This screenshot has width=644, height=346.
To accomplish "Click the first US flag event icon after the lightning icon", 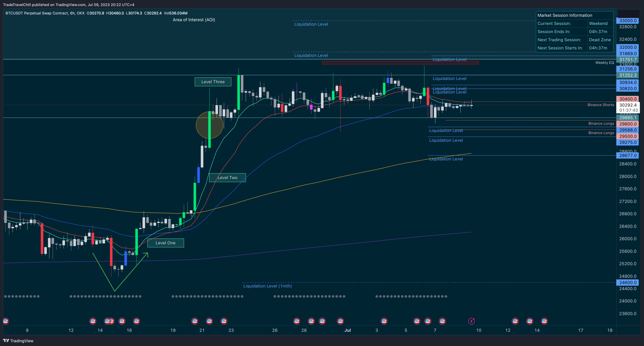I will pyautogui.click(x=515, y=321).
